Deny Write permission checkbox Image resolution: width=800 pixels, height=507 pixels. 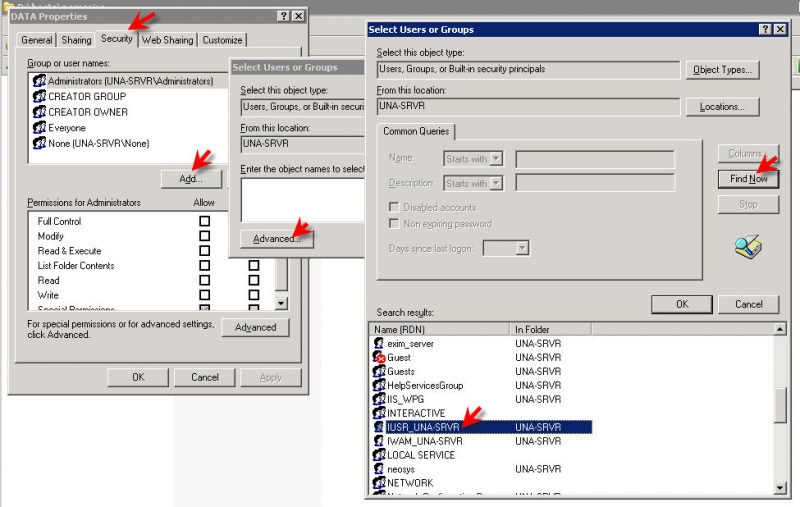[254, 295]
